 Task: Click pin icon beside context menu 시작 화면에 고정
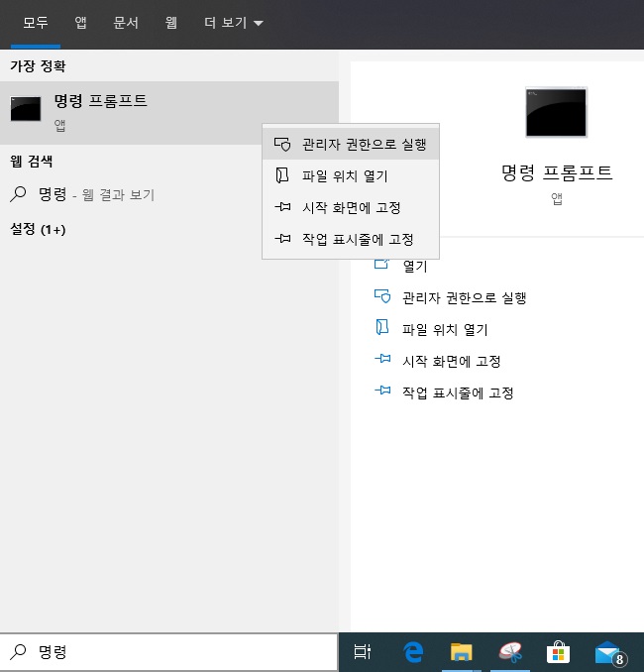coord(282,207)
